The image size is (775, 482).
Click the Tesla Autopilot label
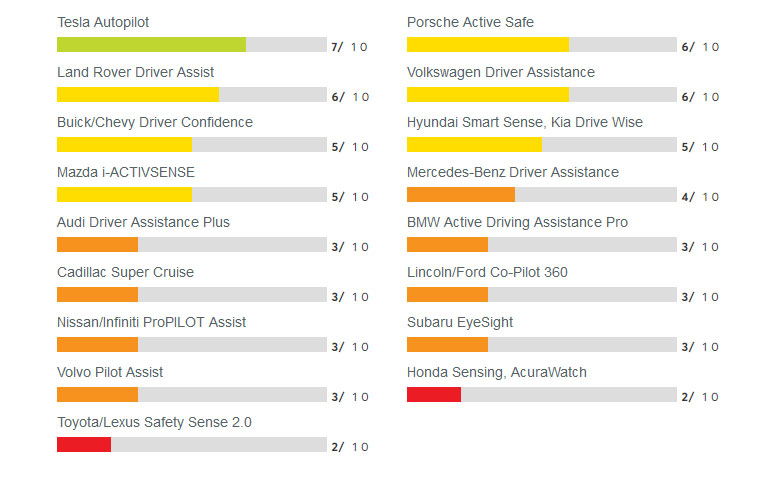point(103,22)
